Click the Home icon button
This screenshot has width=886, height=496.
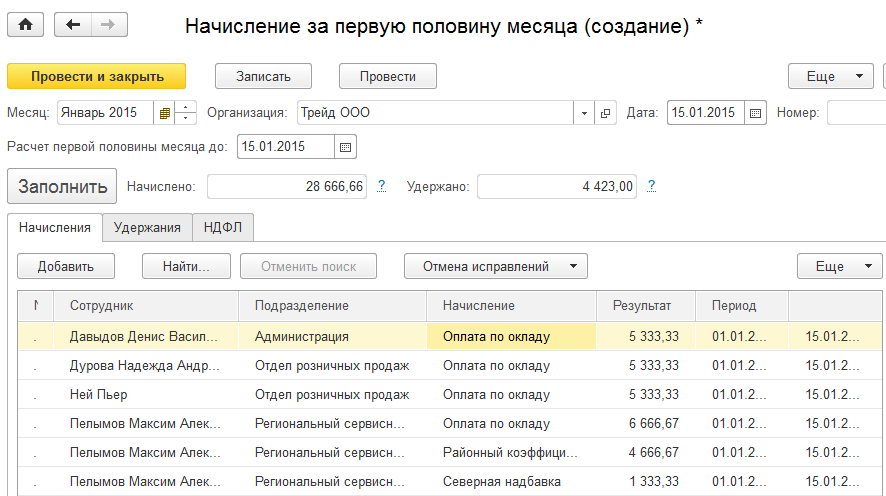25,26
